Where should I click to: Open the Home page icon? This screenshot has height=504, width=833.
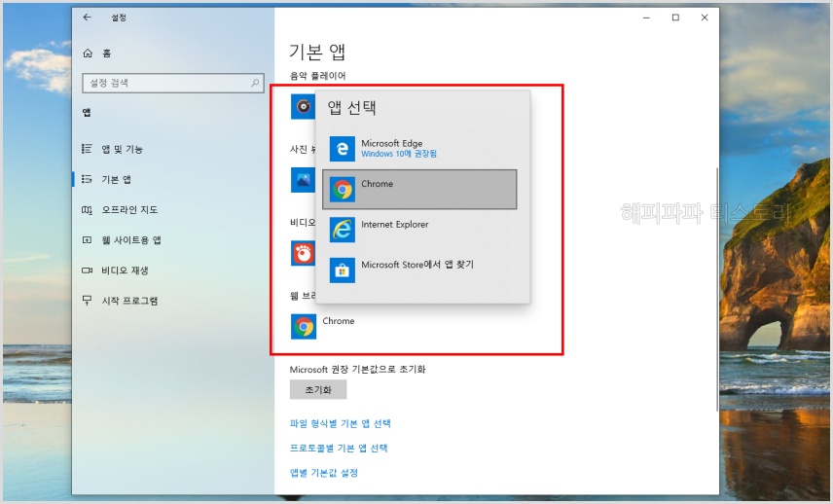pyautogui.click(x=88, y=54)
